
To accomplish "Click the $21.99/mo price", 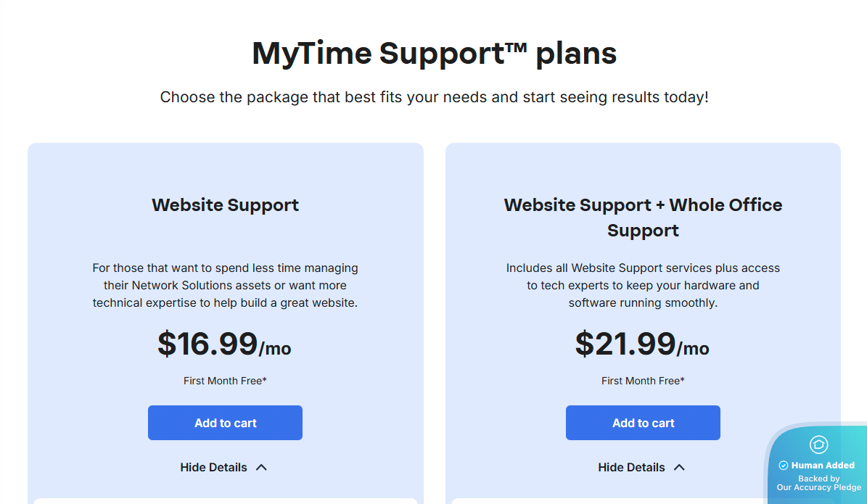I will (x=642, y=344).
